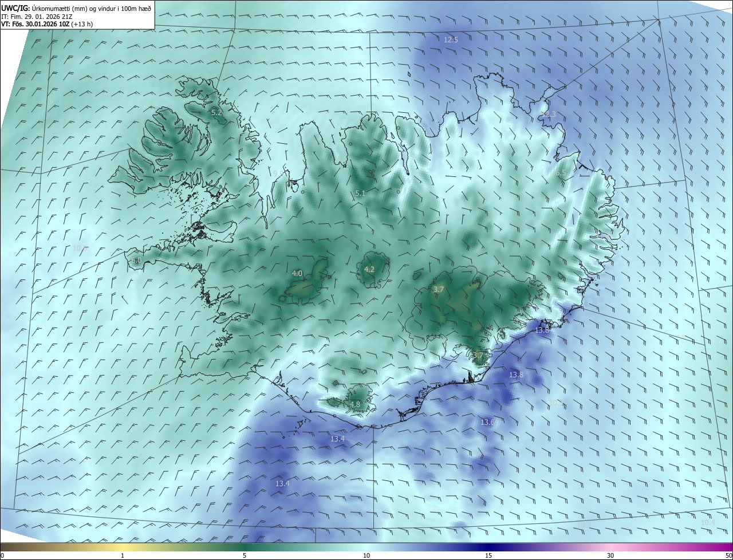Click the 6.5 value label in northeast Iceland
The image size is (733, 560).
(561, 172)
